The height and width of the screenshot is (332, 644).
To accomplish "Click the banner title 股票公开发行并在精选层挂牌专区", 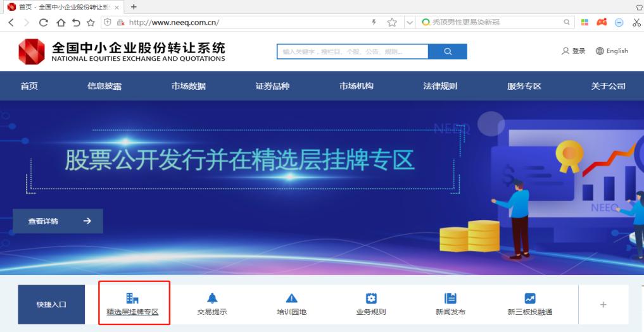I will tap(239, 159).
